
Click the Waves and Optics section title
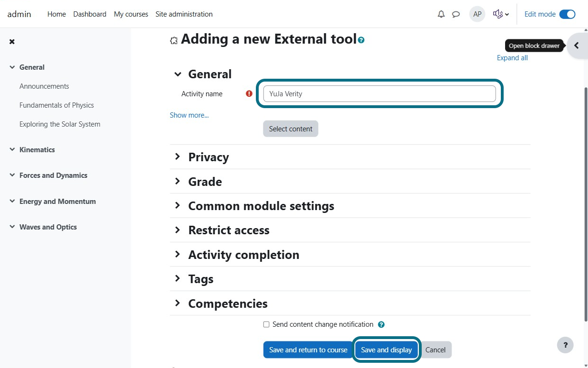48,227
